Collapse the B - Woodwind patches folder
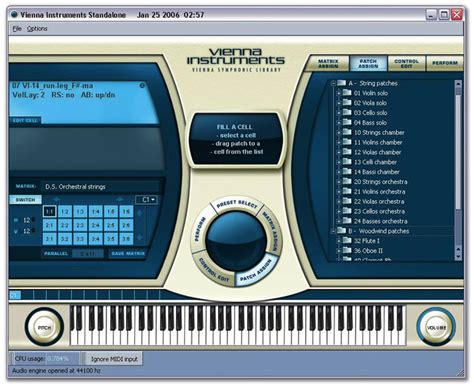474x387 pixels. [x=333, y=231]
